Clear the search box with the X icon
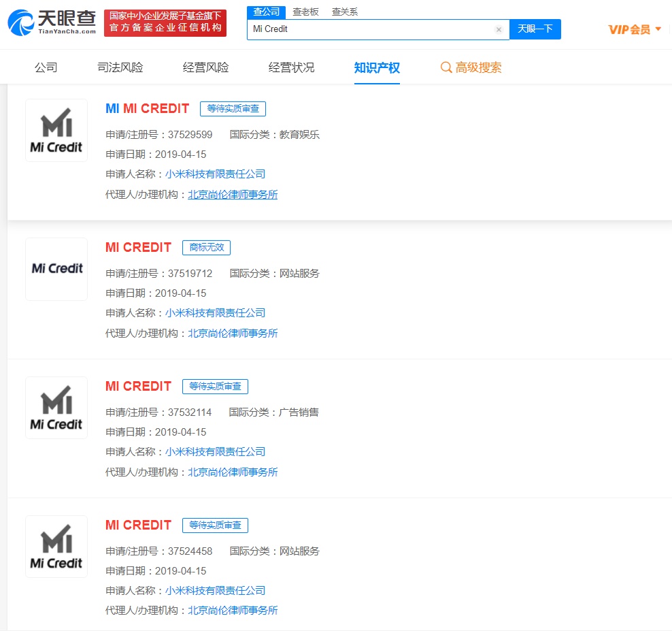The image size is (672, 631). point(499,29)
